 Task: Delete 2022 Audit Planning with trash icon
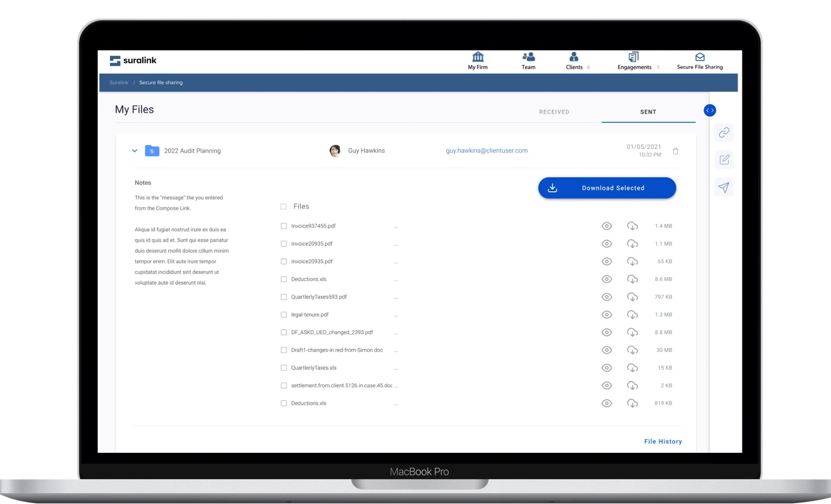(676, 151)
